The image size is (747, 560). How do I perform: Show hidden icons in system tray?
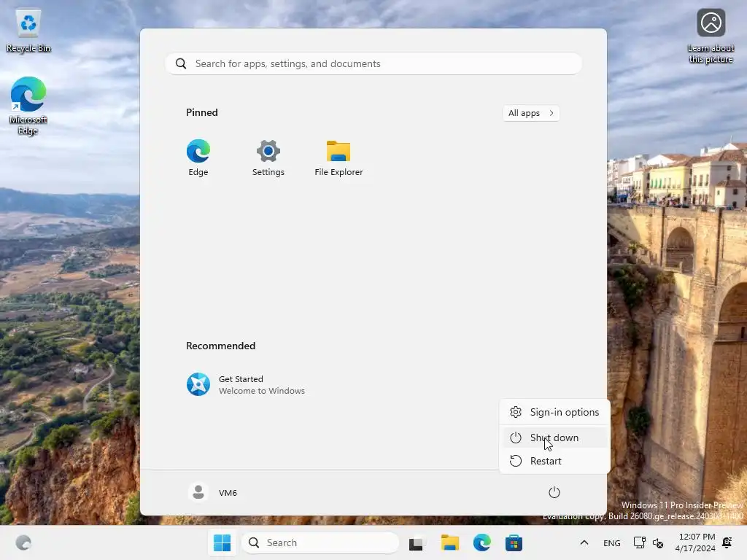[x=584, y=542]
